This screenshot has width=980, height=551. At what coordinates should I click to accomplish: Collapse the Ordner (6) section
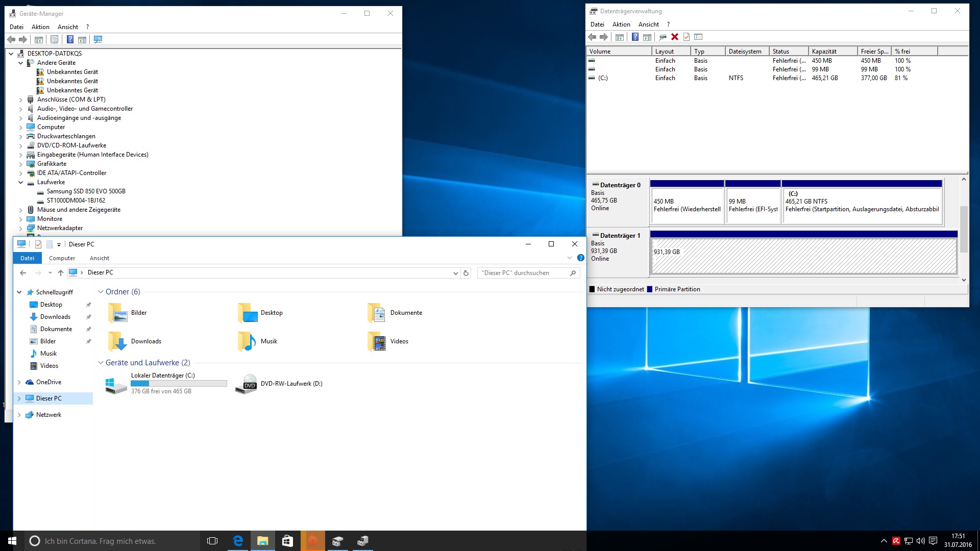pyautogui.click(x=101, y=292)
